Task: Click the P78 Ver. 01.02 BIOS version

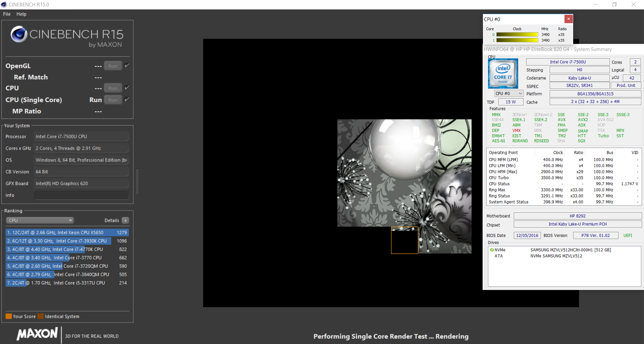Action: click(x=595, y=236)
